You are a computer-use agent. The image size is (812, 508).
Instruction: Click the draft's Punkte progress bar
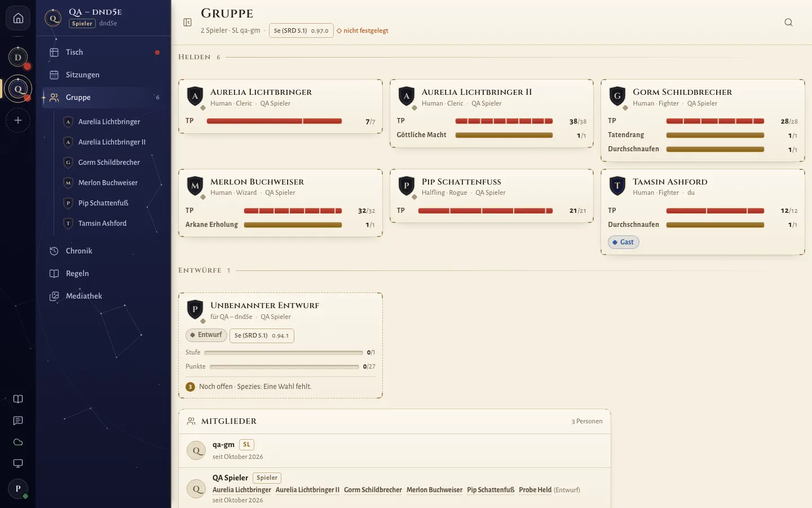coord(284,367)
